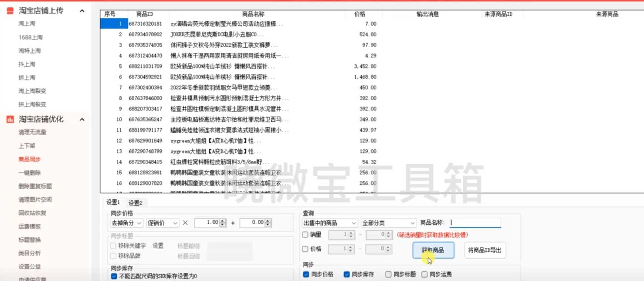
Task: Click the price multiplier 1.00 input field
Action: click(207, 223)
